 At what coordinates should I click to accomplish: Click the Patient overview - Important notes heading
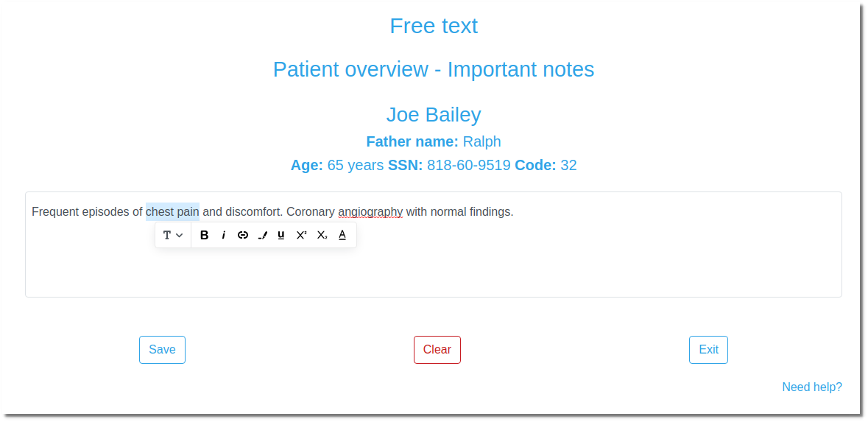click(x=434, y=69)
